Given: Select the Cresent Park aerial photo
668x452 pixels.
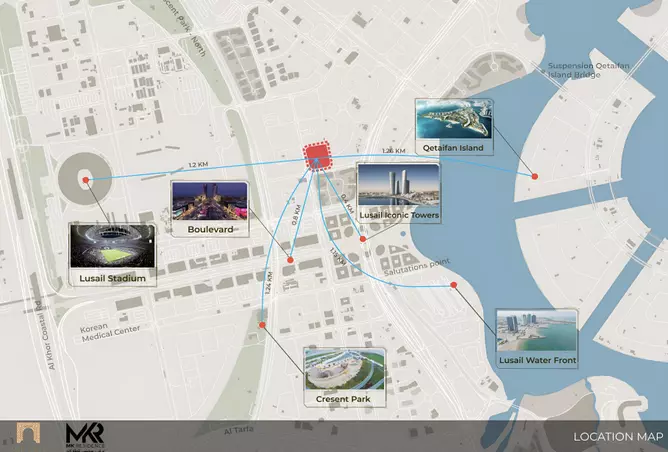Looking at the screenshot, I should [x=344, y=369].
